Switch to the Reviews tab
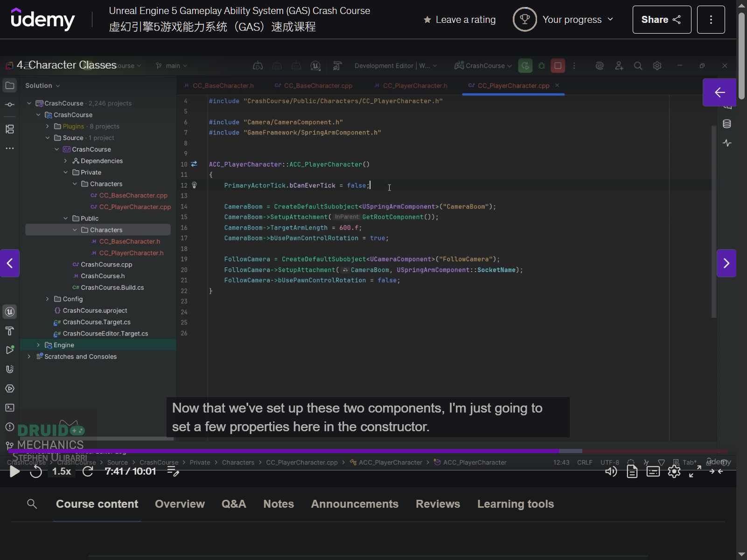 click(438, 504)
